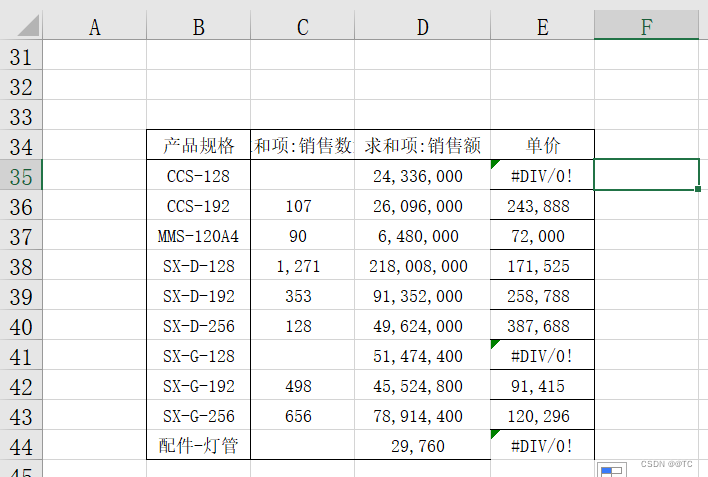This screenshot has height=477, width=708.
Task: Select the sales amount 51,474,400
Action: pyautogui.click(x=423, y=356)
